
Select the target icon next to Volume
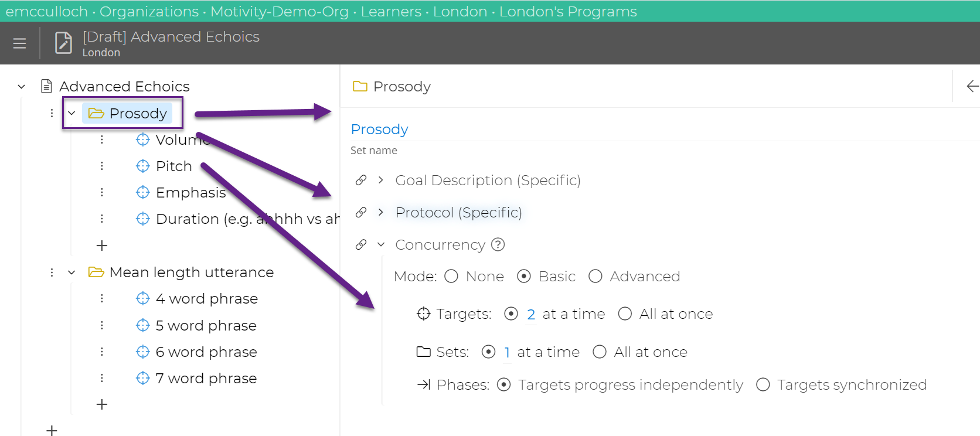[x=142, y=139]
